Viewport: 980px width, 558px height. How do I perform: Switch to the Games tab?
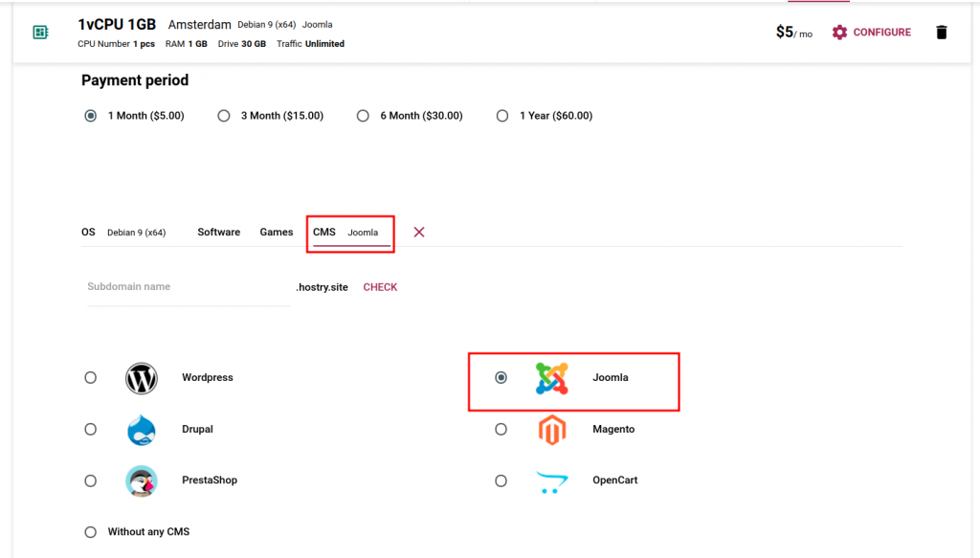277,232
